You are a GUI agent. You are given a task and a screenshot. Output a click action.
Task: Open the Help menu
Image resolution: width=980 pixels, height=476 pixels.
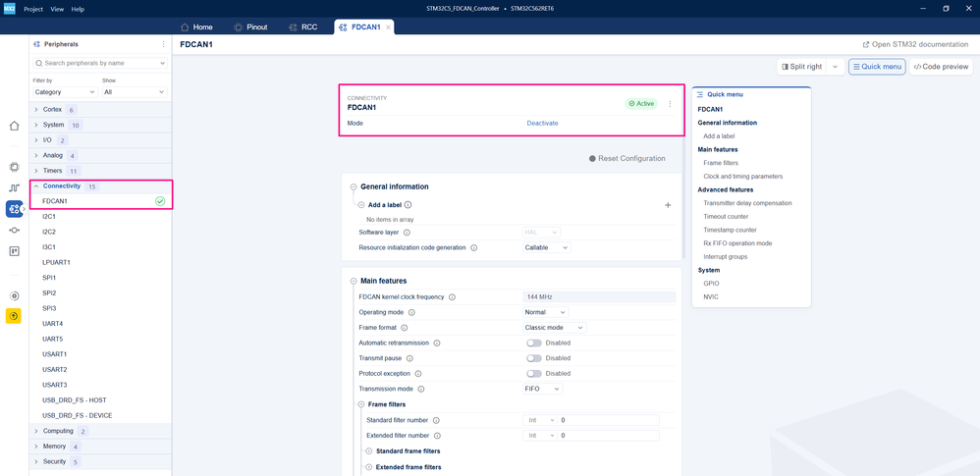[78, 10]
